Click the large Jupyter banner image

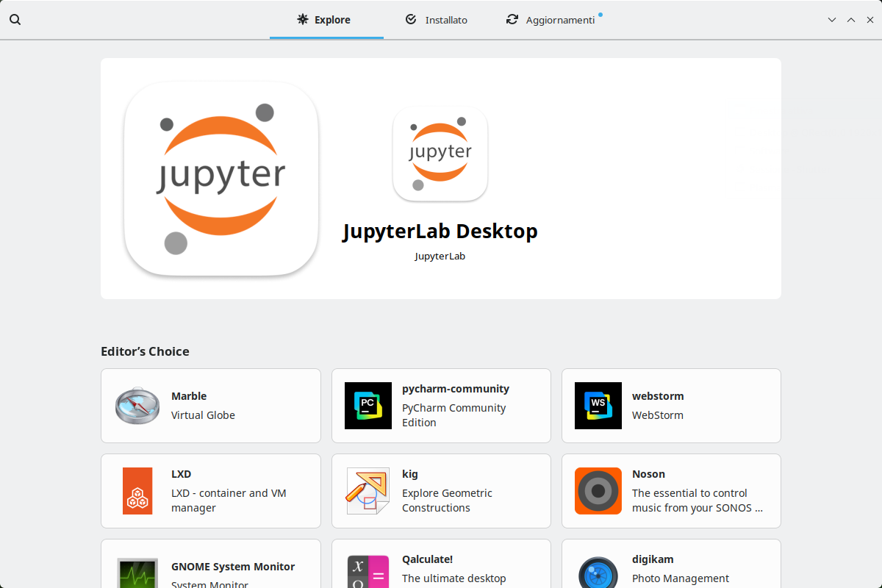point(221,179)
